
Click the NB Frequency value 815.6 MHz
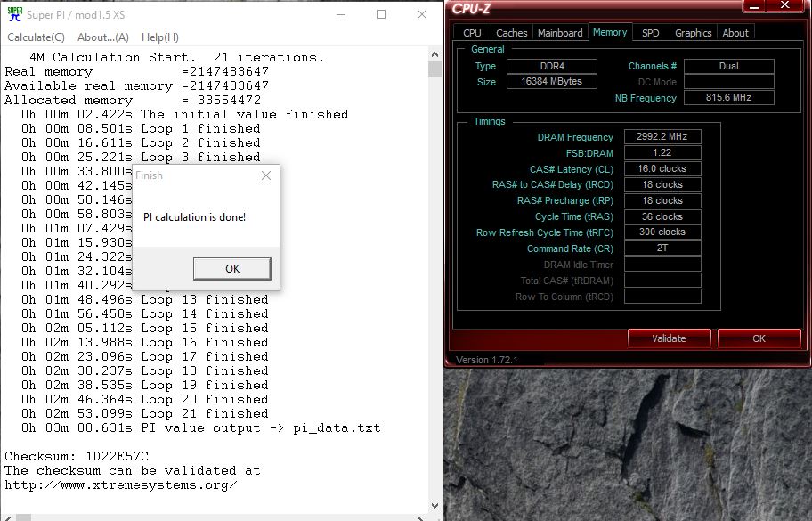coord(728,97)
